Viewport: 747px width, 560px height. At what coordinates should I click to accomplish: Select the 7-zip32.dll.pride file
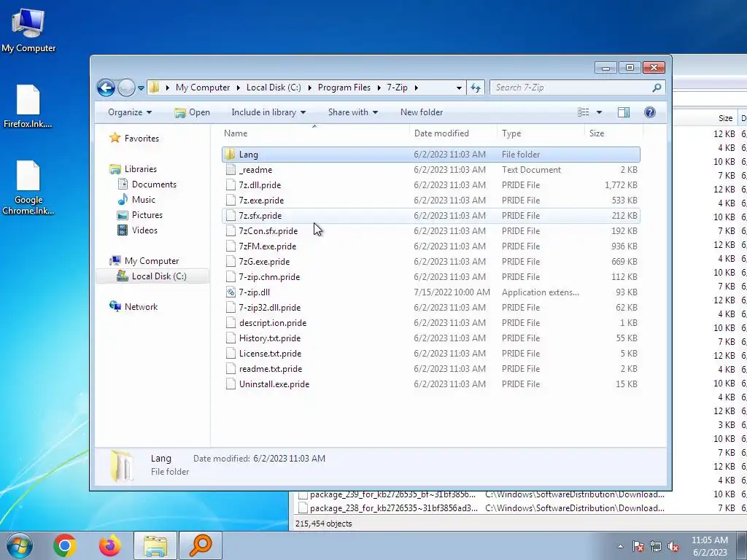(x=430, y=307)
